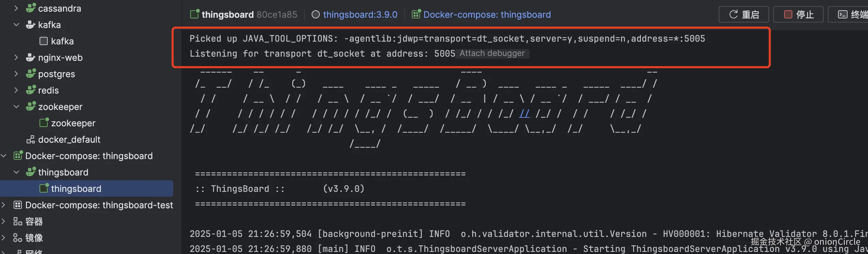Collapse Docker-compose: thingsboard node

tap(3, 156)
